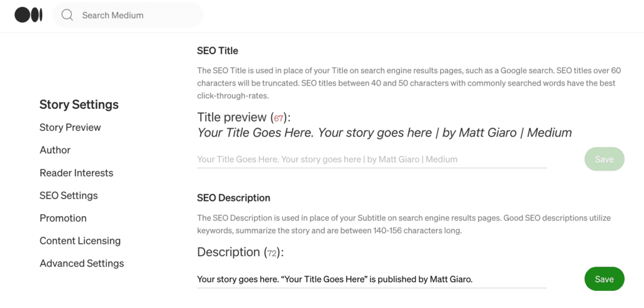644x308 pixels.
Task: Go to Author settings
Action: click(x=55, y=150)
